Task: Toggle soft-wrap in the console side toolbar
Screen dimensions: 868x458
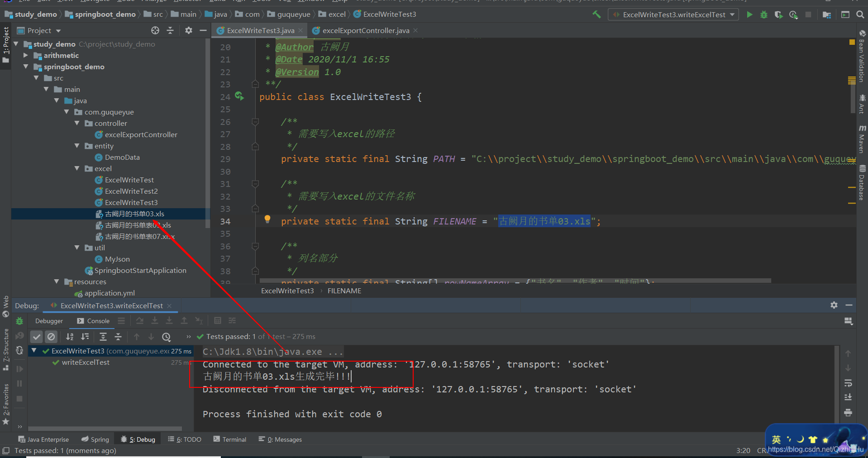Action: point(849,383)
